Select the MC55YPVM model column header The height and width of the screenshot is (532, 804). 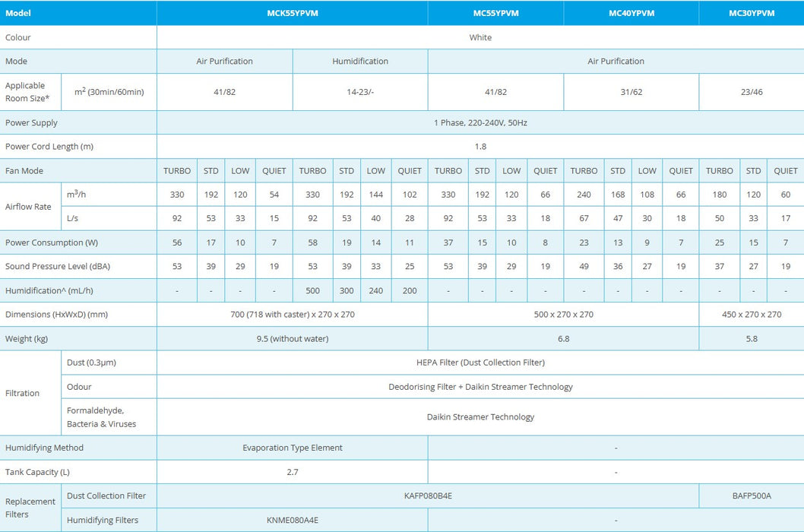[495, 13]
